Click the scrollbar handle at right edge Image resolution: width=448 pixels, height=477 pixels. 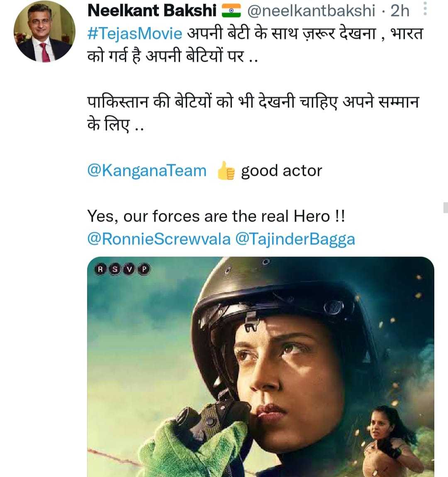coord(446,207)
